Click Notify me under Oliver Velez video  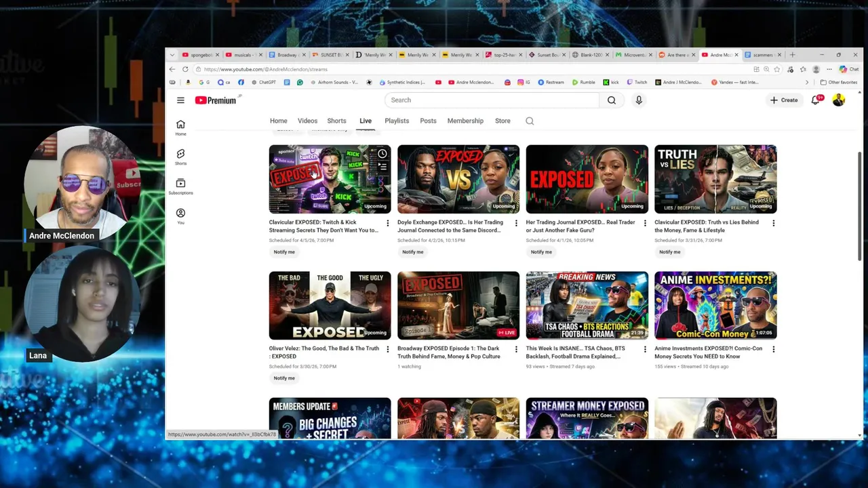tap(284, 378)
